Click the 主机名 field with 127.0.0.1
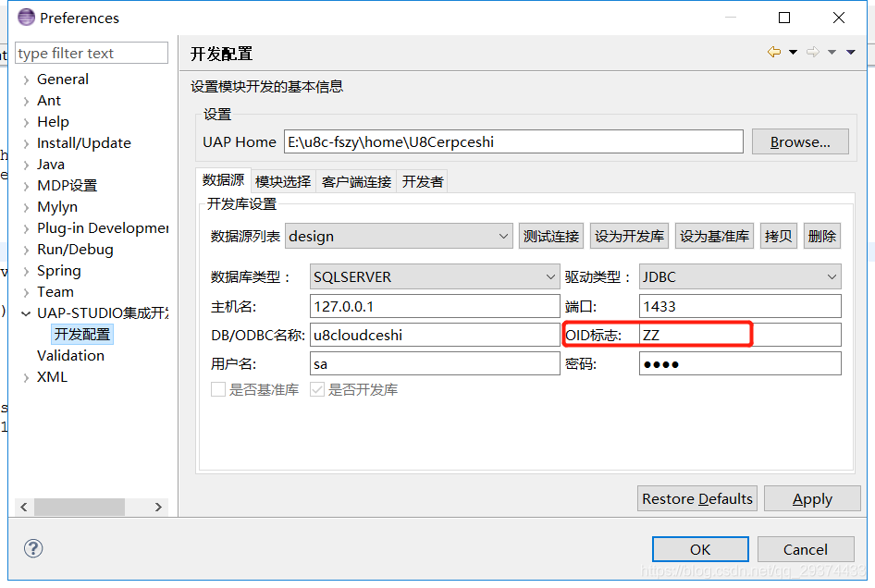This screenshot has width=875, height=588. [x=435, y=306]
